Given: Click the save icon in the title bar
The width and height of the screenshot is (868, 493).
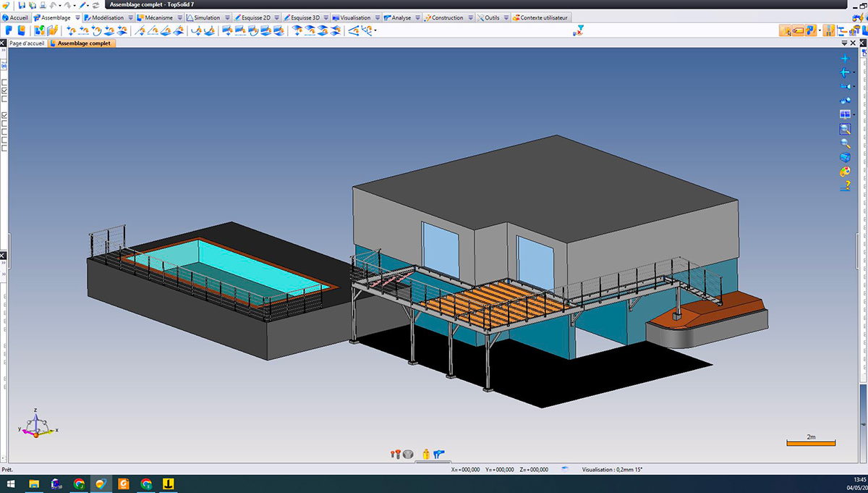Looking at the screenshot, I should 22,5.
